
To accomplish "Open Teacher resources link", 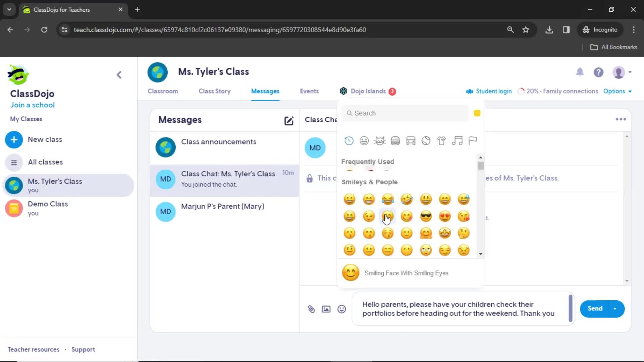I will coord(34,350).
